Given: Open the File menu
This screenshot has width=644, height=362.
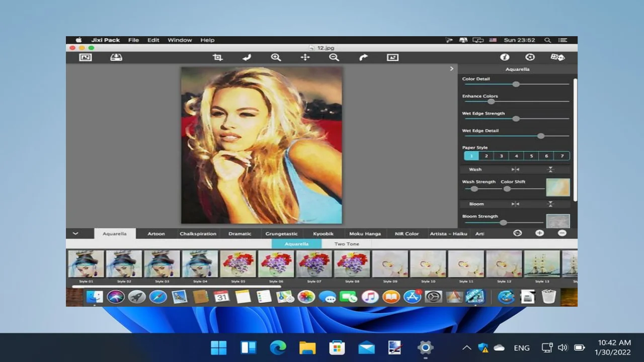Looking at the screenshot, I should click(x=133, y=40).
